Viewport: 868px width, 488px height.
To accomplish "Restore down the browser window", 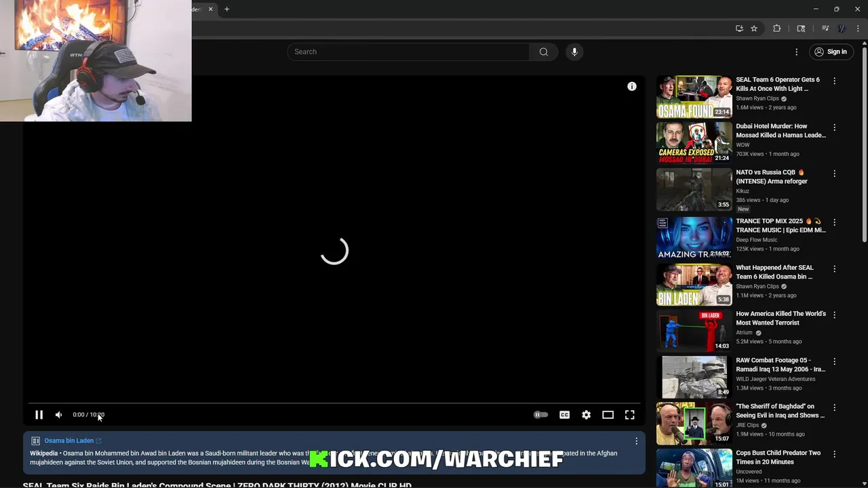I will click(x=836, y=9).
